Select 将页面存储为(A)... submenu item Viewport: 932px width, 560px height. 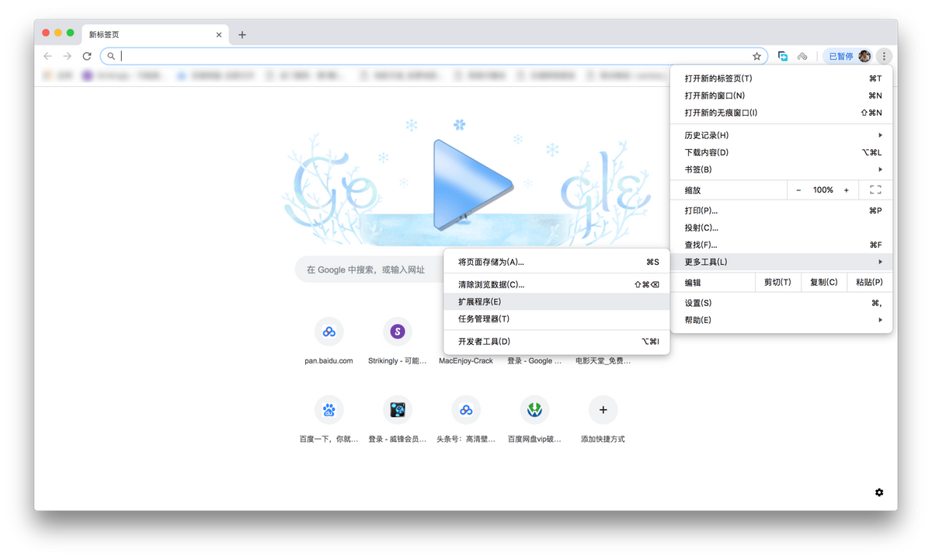[x=557, y=262]
